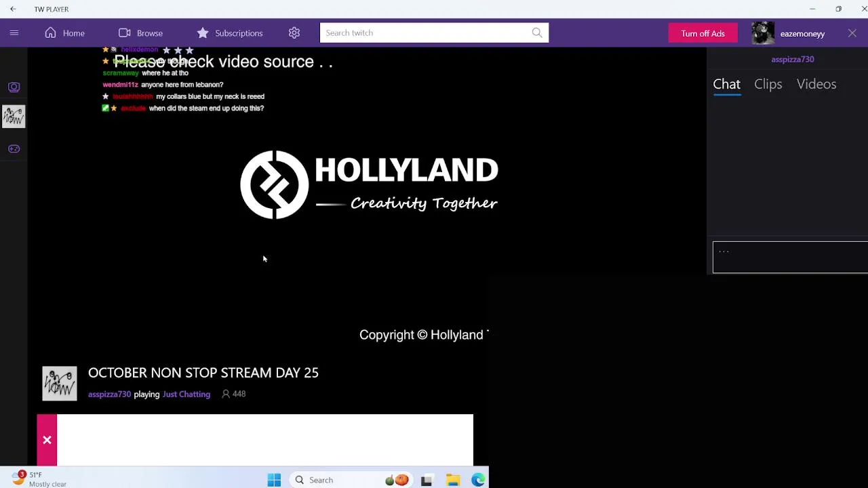Click the streamer avatar beside stream title
Viewport: 868px width, 488px height.
tap(60, 384)
